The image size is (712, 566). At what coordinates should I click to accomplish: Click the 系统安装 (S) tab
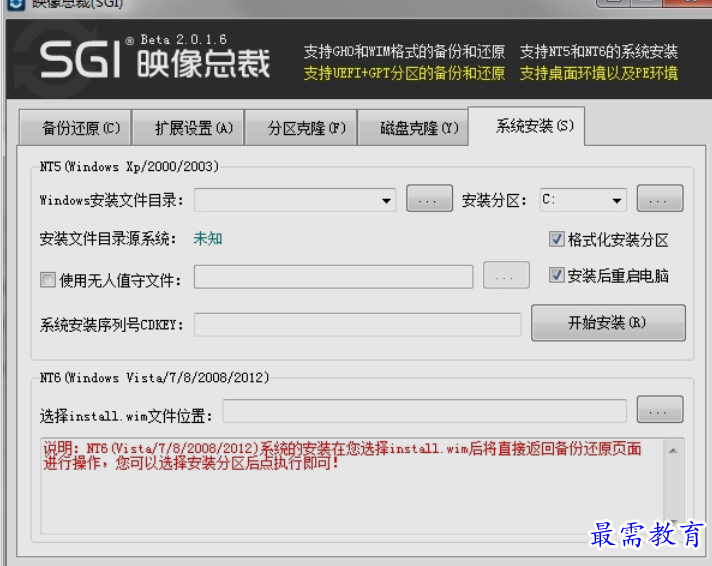tap(526, 126)
